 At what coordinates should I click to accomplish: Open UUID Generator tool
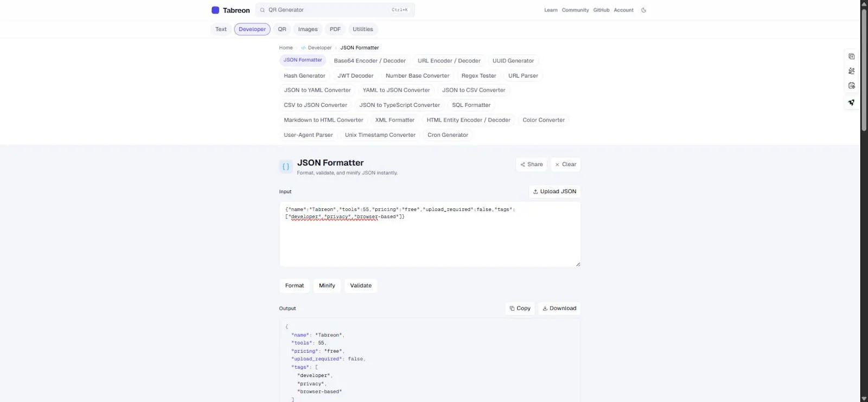click(x=513, y=61)
